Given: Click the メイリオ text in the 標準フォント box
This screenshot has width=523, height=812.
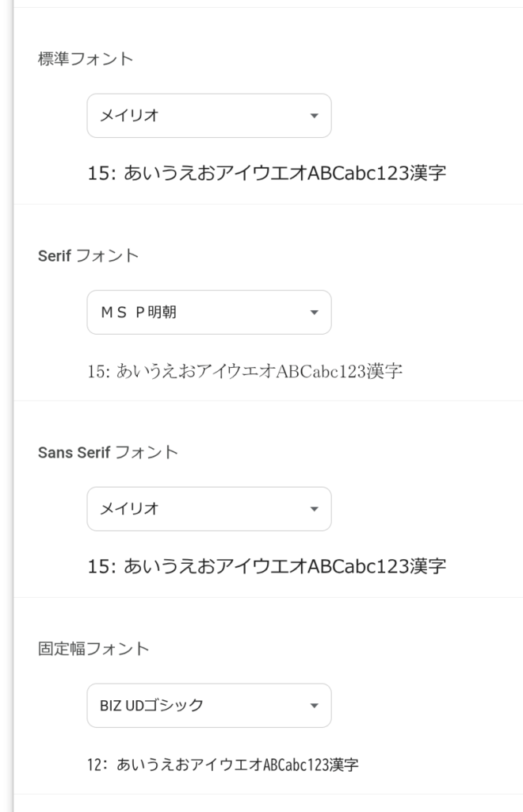Looking at the screenshot, I should pyautogui.click(x=129, y=116).
